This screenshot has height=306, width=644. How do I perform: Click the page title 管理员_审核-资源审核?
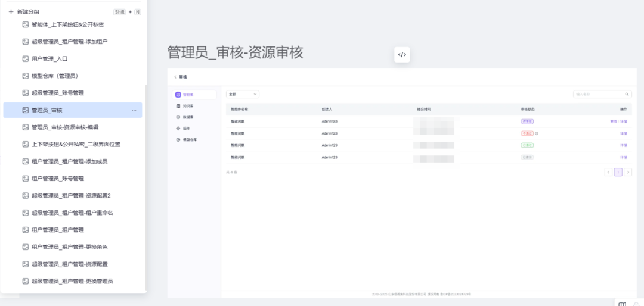pos(236,53)
